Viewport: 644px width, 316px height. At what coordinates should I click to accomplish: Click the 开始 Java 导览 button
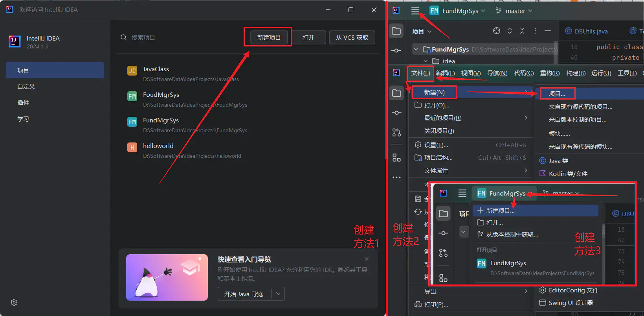pyautogui.click(x=244, y=294)
